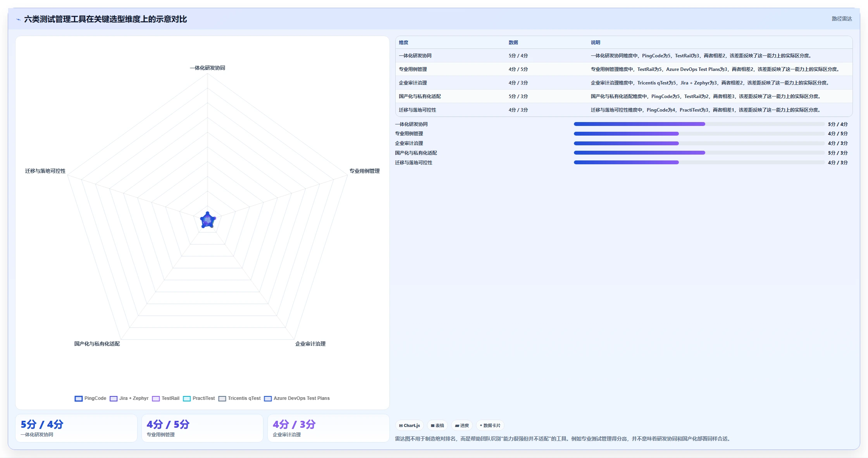Click the small icon beside the chart title
The width and height of the screenshot is (868, 458).
18,19
